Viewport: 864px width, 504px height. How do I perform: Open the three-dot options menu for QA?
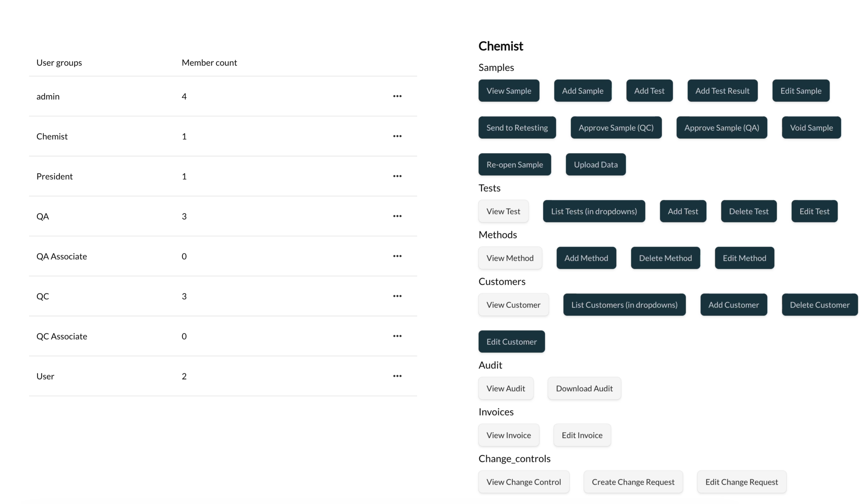[x=397, y=216]
